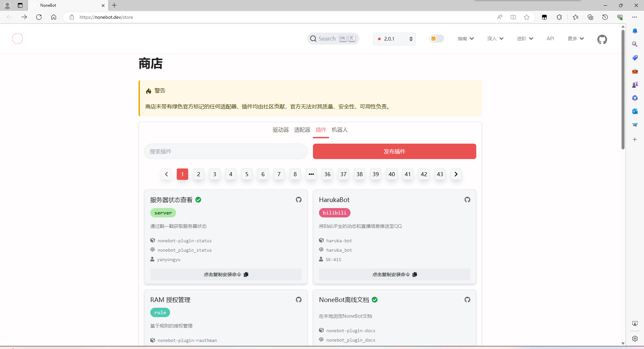Open the version 2.0.1 selector

point(394,39)
